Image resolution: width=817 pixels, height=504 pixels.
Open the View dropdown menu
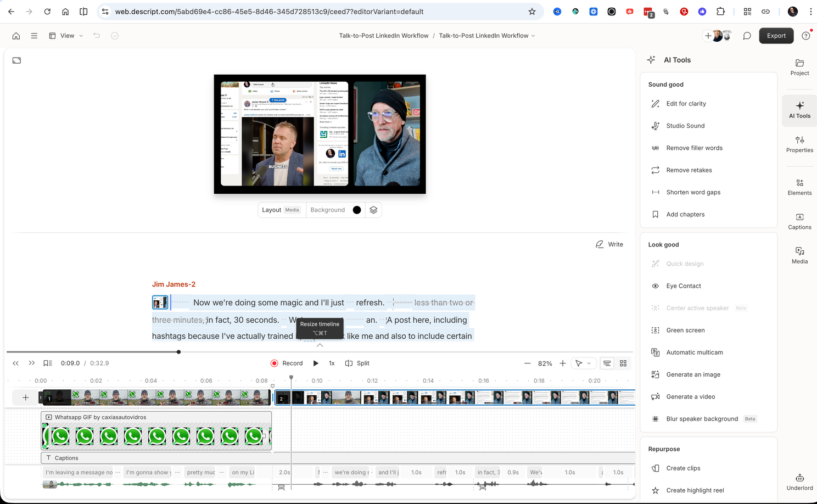coord(66,36)
